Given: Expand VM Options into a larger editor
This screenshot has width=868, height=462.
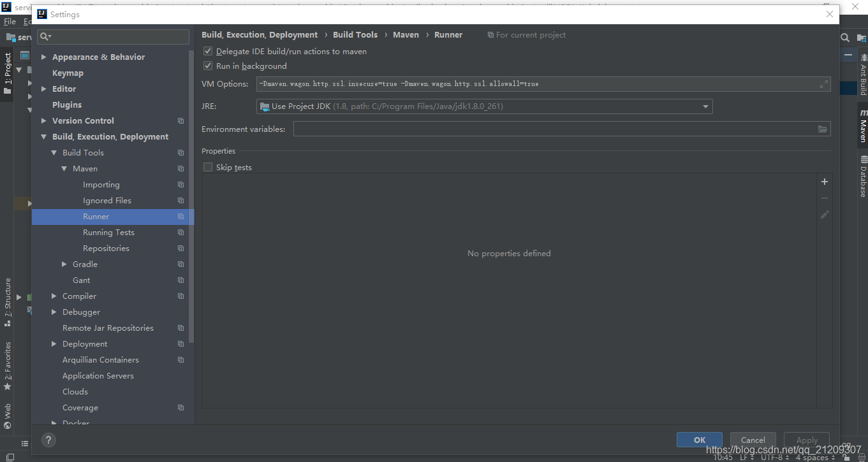Looking at the screenshot, I should point(823,83).
